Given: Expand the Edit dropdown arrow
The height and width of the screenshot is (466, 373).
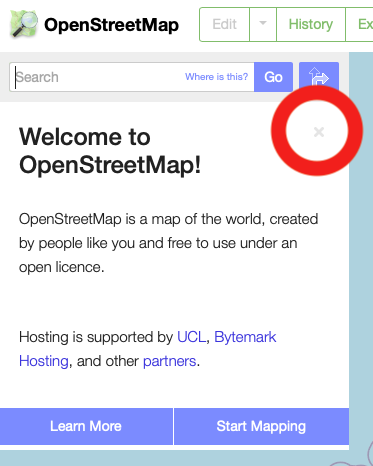Looking at the screenshot, I should 263,24.
